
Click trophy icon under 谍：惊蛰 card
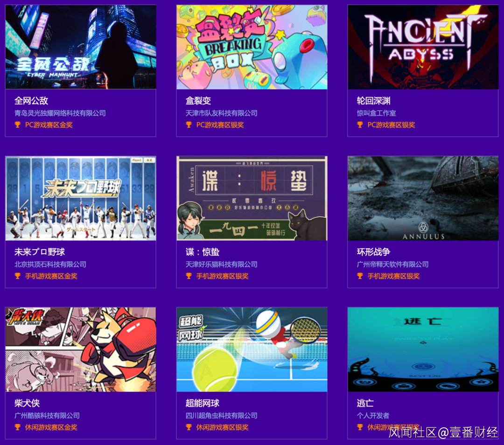189,276
